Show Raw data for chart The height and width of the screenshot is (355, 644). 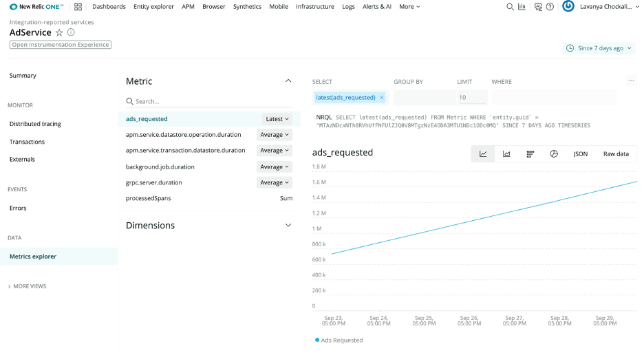click(x=616, y=154)
